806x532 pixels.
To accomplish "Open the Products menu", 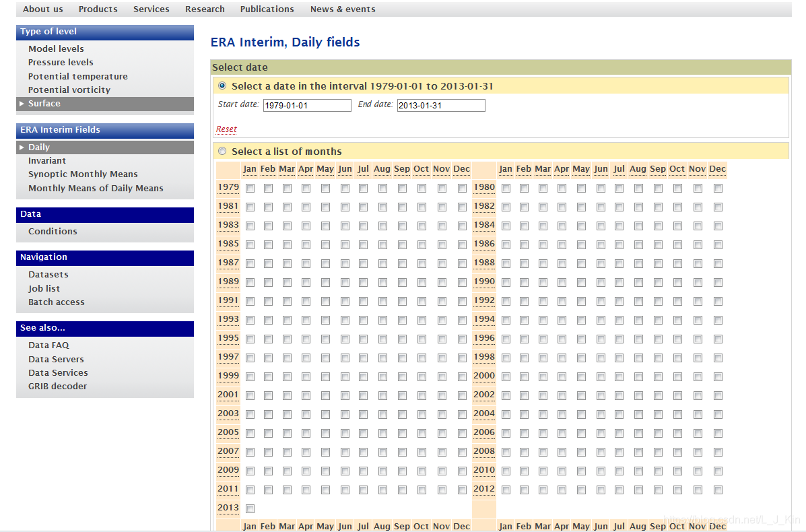I will [98, 9].
